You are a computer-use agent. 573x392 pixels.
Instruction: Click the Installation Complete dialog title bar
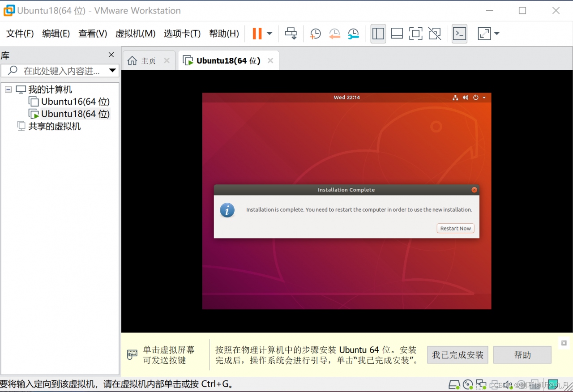click(x=346, y=190)
